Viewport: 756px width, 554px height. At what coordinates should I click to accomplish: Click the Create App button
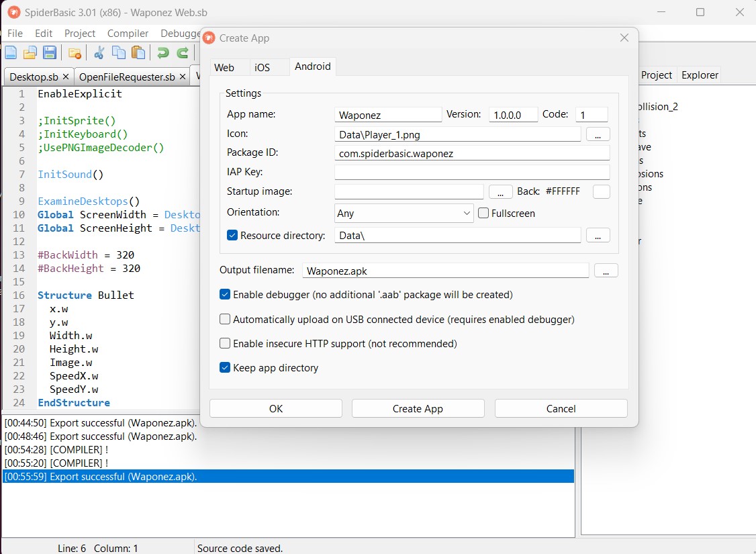(x=418, y=408)
